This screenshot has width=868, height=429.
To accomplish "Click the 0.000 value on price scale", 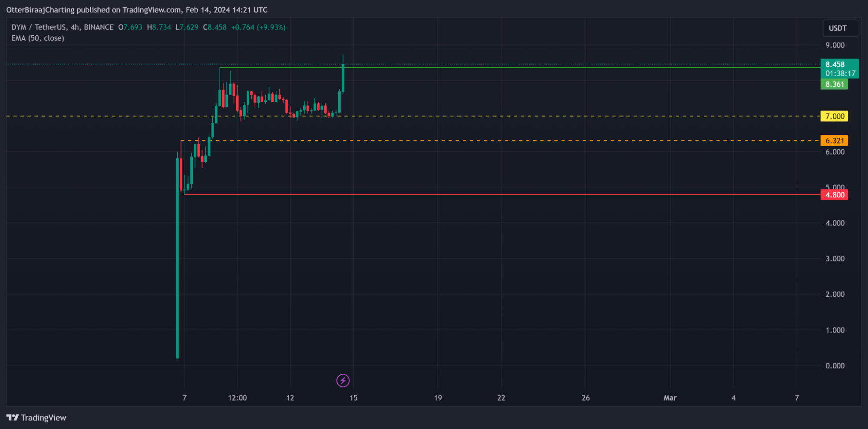I will click(x=835, y=366).
